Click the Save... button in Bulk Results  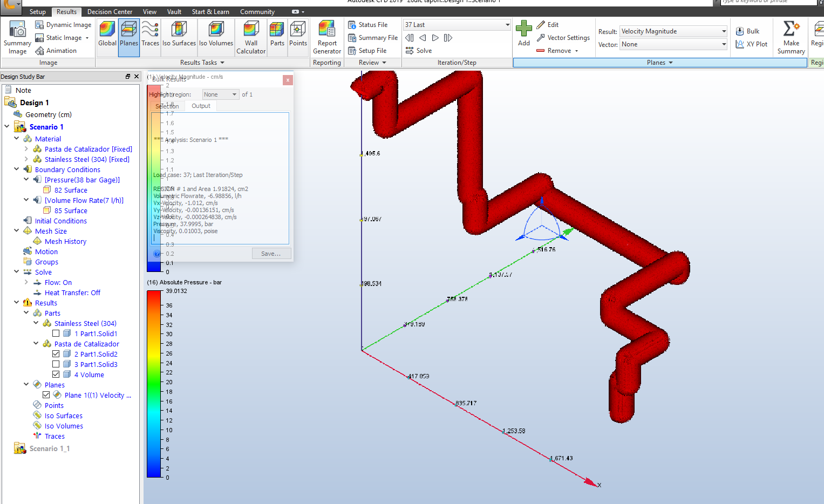pos(271,254)
